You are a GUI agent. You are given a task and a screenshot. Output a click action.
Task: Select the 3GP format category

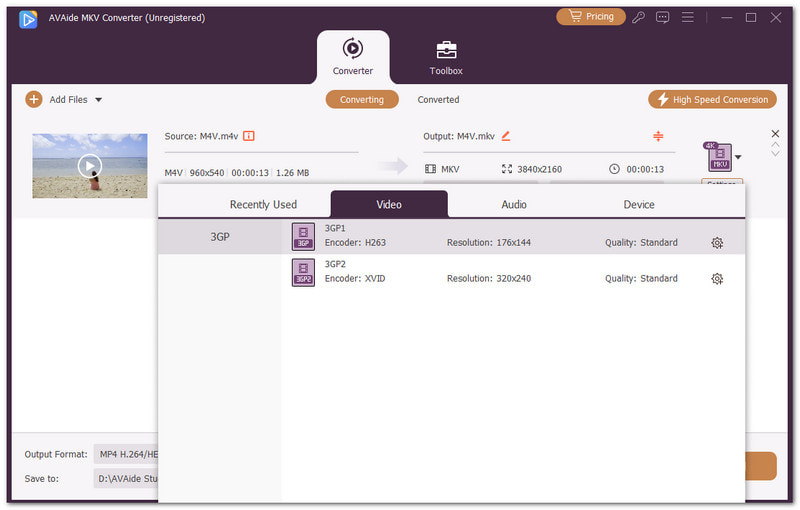point(220,237)
